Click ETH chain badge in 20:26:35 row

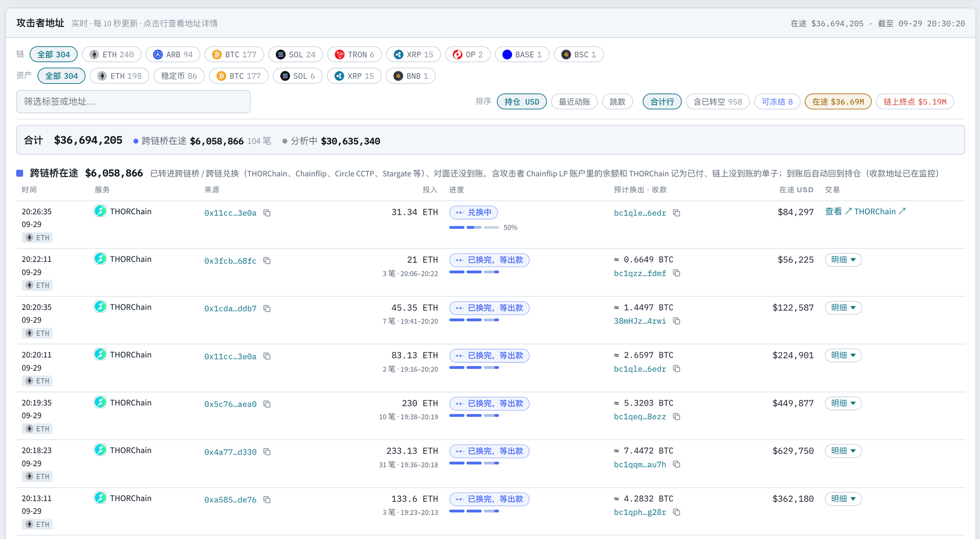coord(37,238)
